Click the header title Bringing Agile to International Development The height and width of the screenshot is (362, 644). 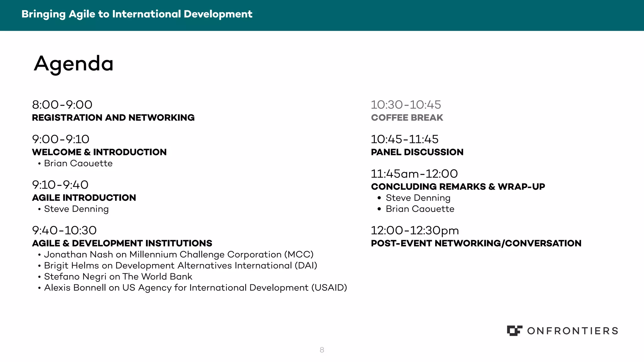[x=137, y=14]
